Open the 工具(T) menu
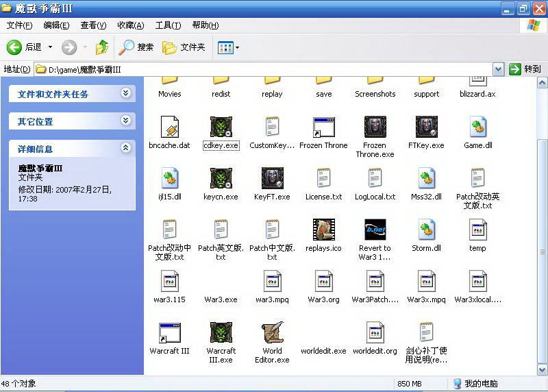This screenshot has width=548, height=392. point(168,25)
